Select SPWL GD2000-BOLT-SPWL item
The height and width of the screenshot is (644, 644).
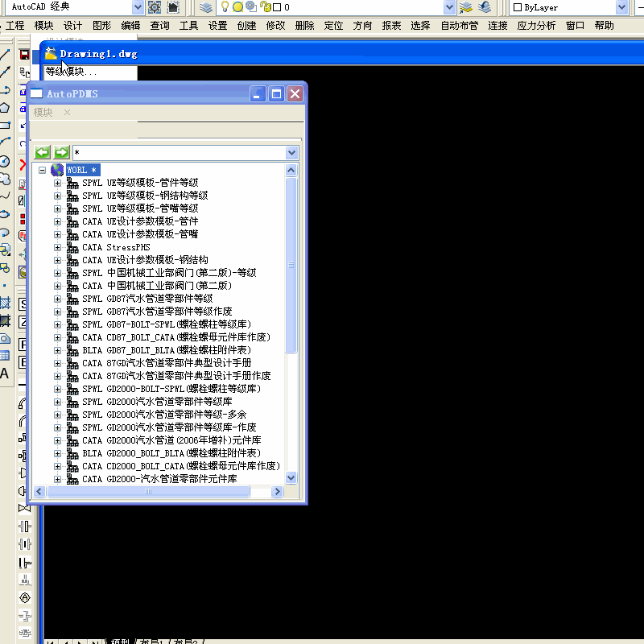(171, 389)
